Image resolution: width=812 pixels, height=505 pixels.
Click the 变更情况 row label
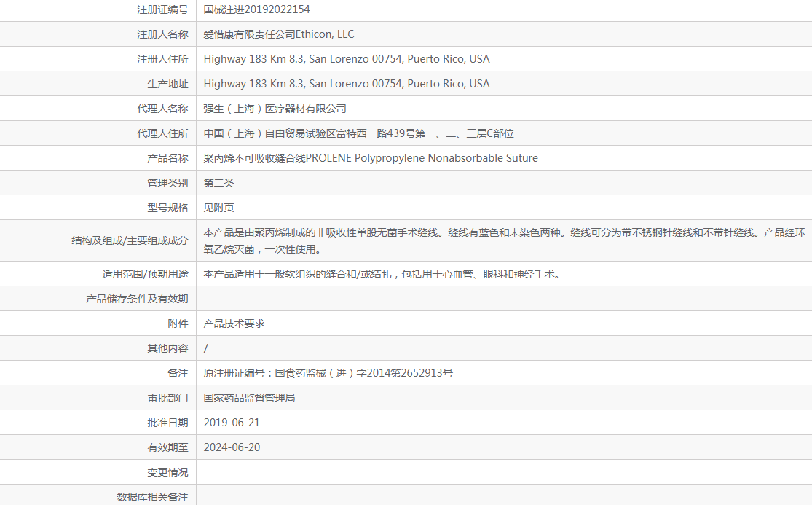pyautogui.click(x=167, y=473)
